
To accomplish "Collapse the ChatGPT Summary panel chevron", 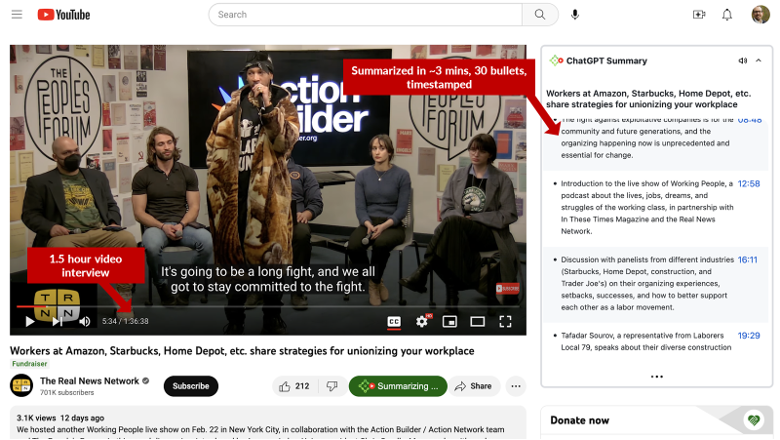I will coord(758,61).
